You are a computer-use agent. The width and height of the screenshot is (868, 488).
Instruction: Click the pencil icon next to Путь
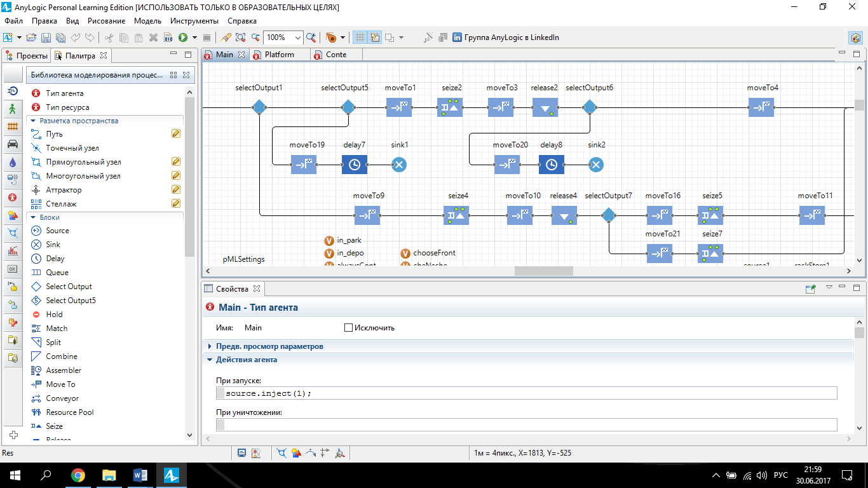[x=176, y=134]
